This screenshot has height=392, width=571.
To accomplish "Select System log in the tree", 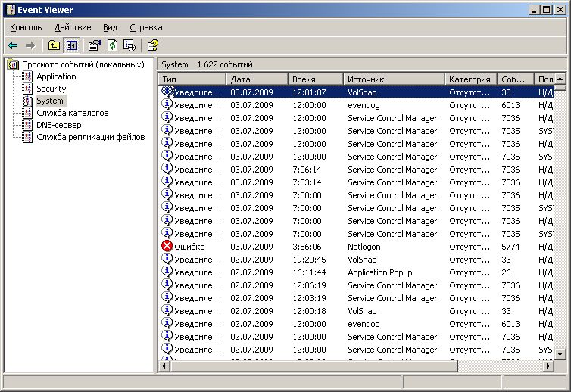I will (x=50, y=101).
